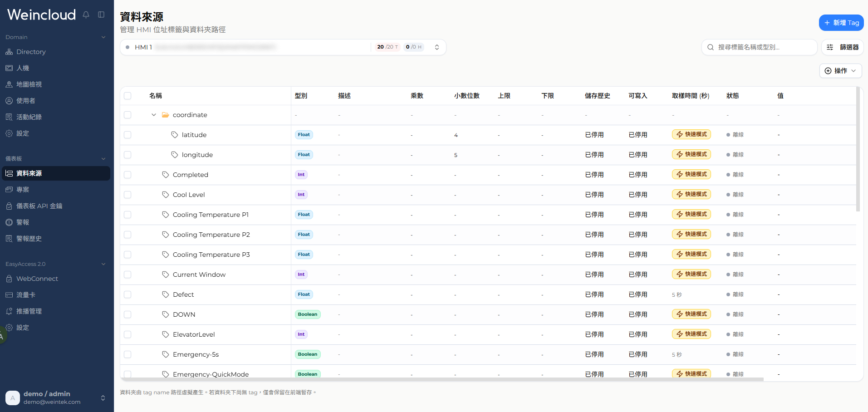
Task: Check the Cool Level row checkbox
Action: point(128,195)
